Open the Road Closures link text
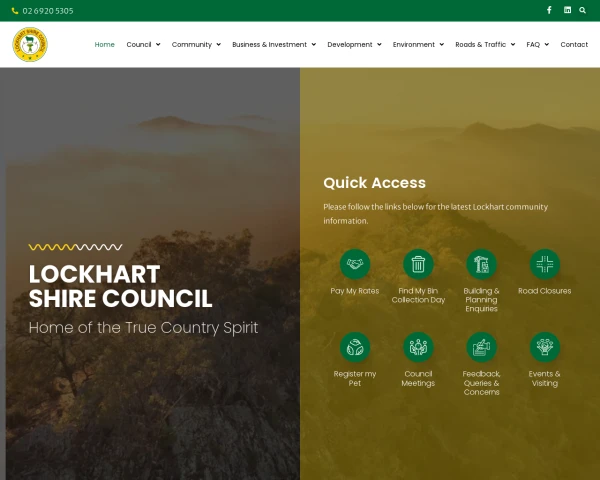Viewport: 600px width, 480px height. click(x=545, y=291)
